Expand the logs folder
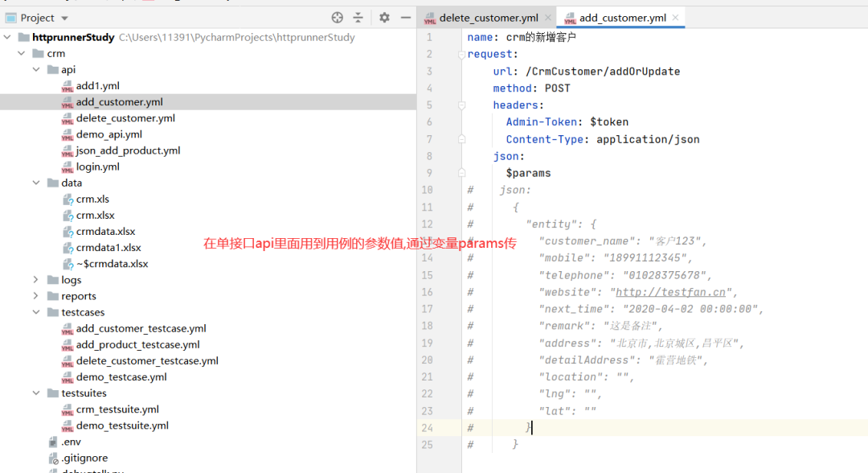This screenshot has height=473, width=868. pyautogui.click(x=35, y=280)
